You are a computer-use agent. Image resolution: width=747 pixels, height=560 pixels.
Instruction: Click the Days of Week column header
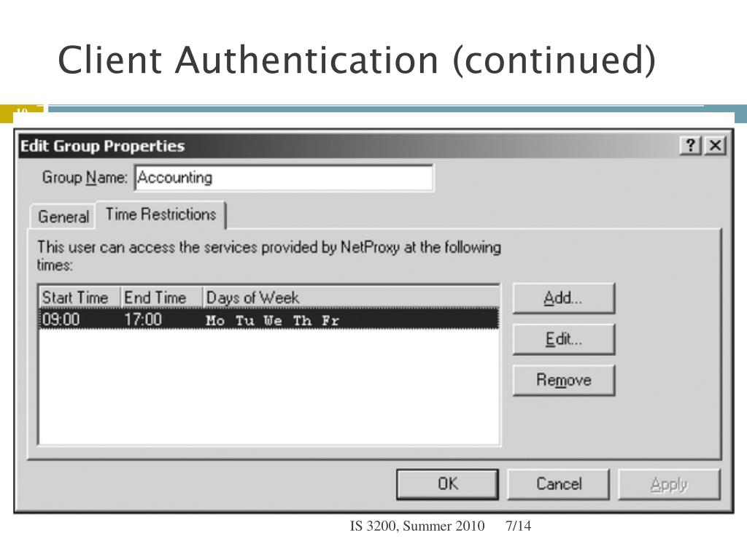pos(351,297)
